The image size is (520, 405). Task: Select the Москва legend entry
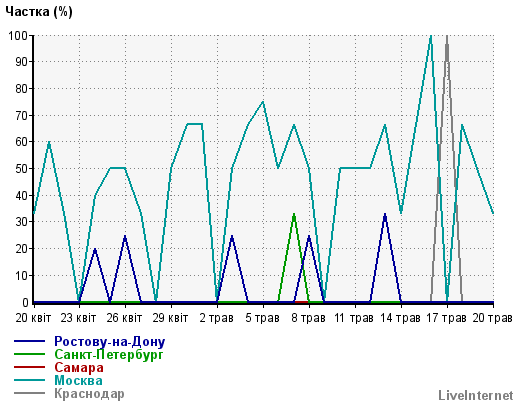tap(78, 380)
